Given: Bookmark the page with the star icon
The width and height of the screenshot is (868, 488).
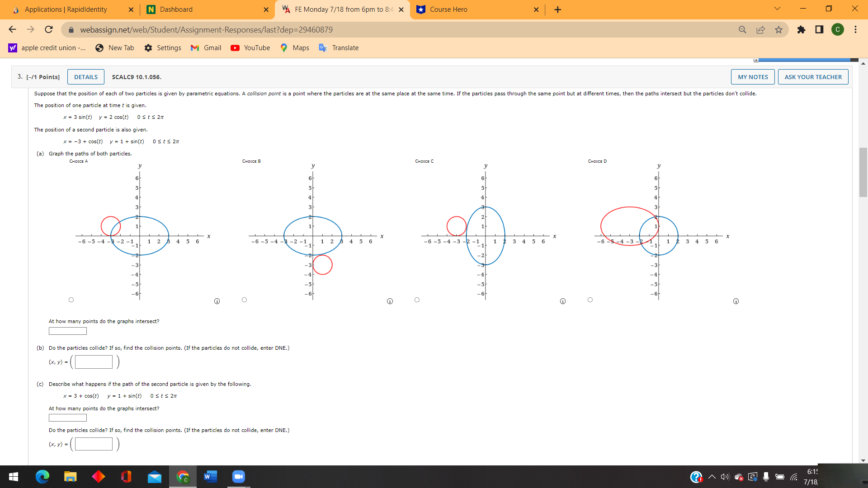Looking at the screenshot, I should (778, 29).
